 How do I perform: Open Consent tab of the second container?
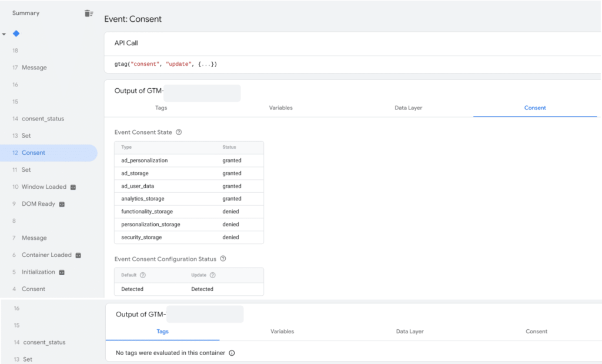pyautogui.click(x=536, y=331)
